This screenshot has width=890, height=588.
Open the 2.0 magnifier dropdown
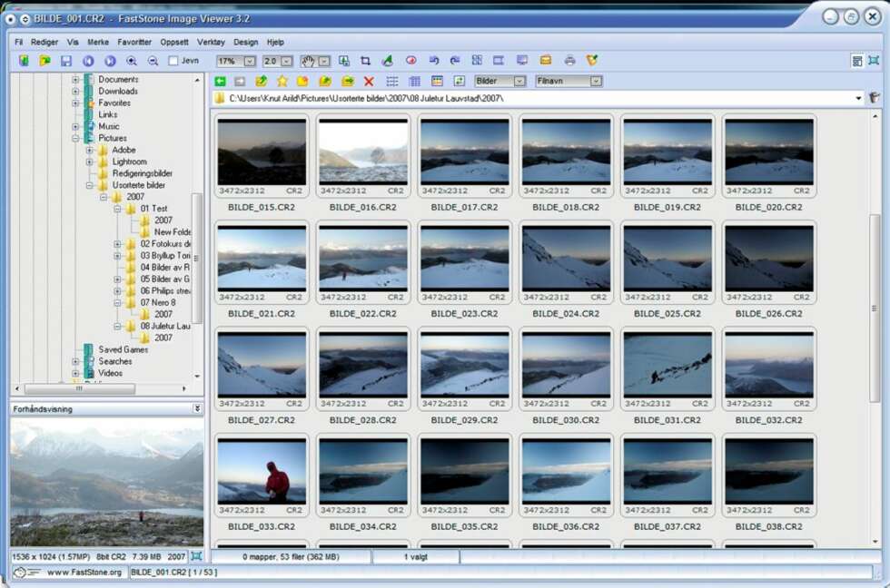[x=287, y=61]
